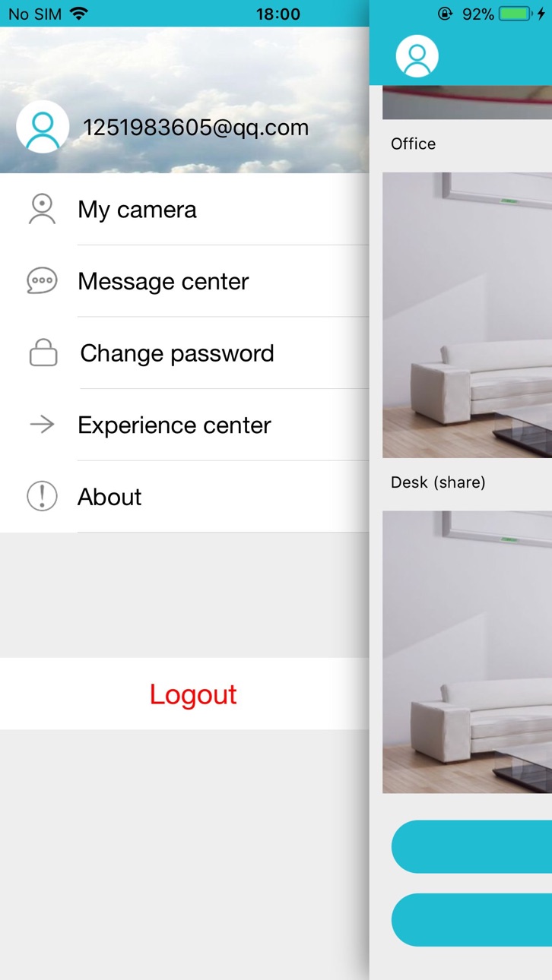Tap the padlock icon for Change password
Screen dimensions: 552x980
43,353
